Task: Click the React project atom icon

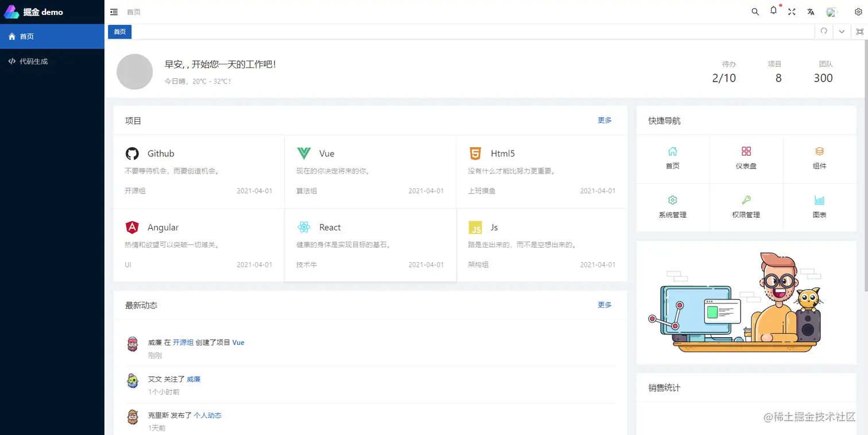Action: pos(304,227)
